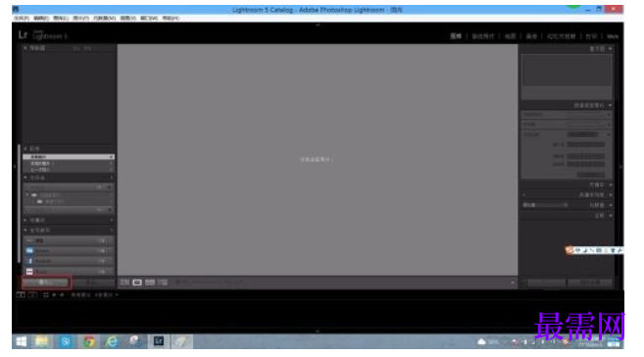Expand the Keywording panel triangle
The width and height of the screenshot is (644, 357).
611,184
